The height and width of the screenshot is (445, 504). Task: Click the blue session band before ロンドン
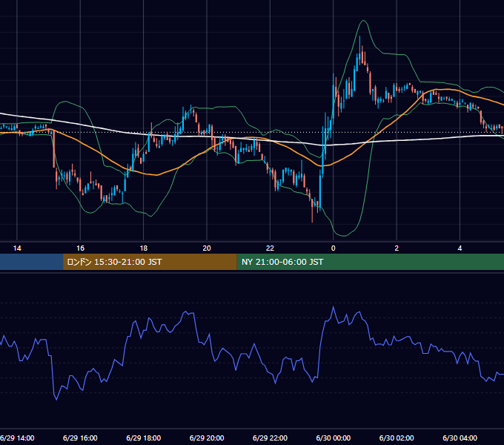coord(31,262)
